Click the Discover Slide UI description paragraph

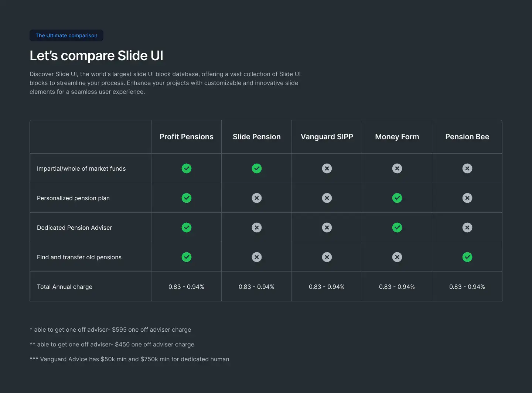coord(165,83)
